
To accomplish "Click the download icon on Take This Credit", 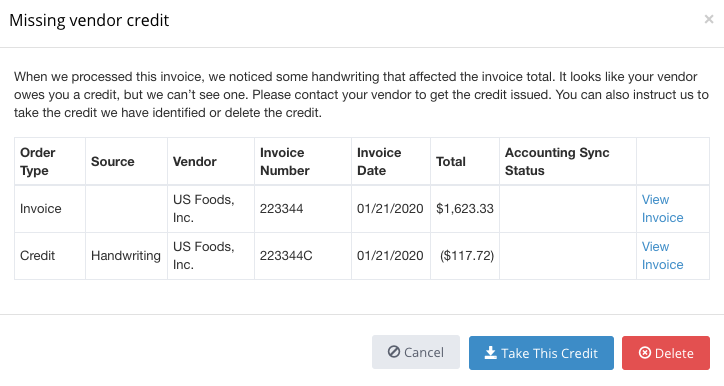I will (490, 353).
